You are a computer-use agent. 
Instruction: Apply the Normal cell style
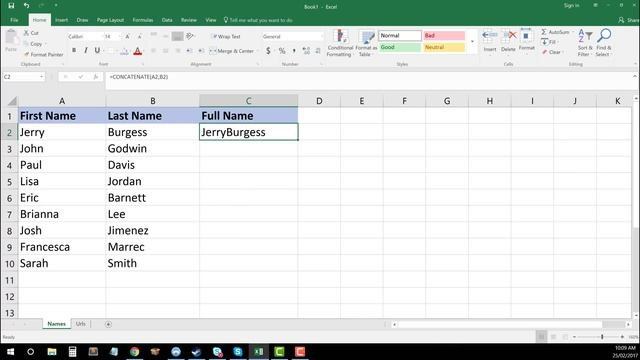point(400,36)
